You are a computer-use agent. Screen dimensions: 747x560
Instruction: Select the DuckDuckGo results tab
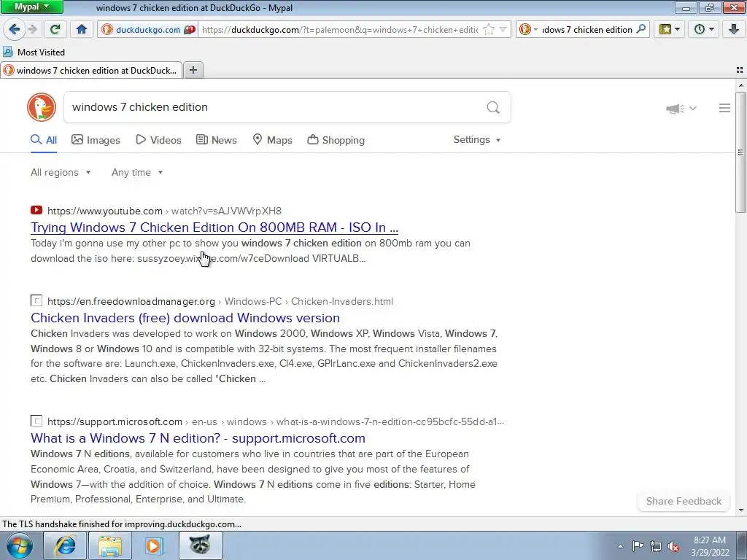[x=91, y=71]
